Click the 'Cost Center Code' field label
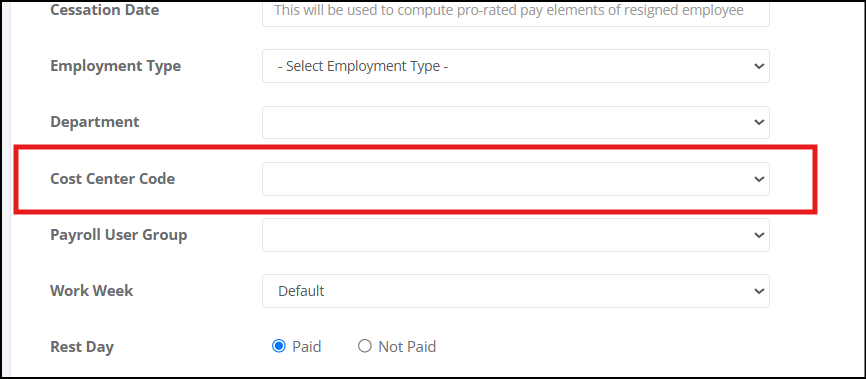This screenshot has height=379, width=866. tap(113, 179)
